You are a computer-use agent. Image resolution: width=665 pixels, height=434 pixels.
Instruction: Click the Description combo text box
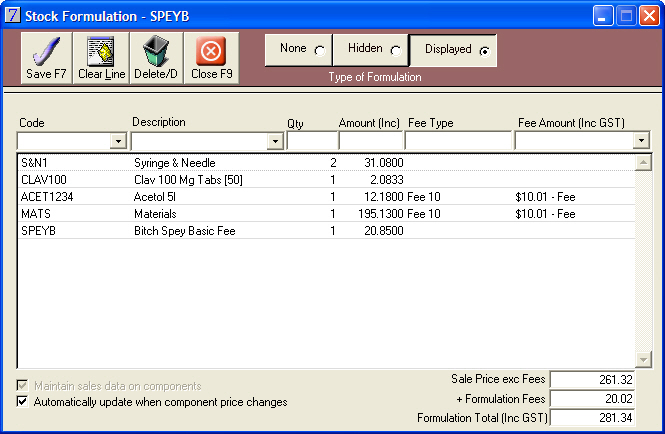(200, 141)
